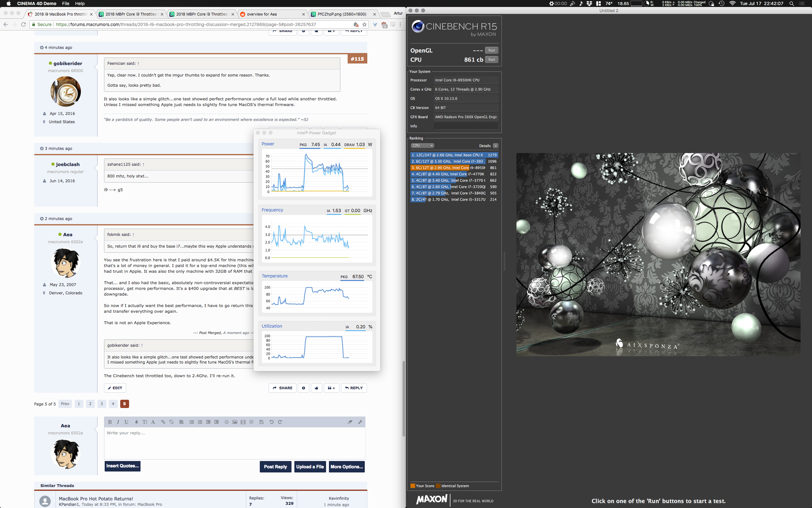Open 'MacBook Pro Hot Potato Returns!' thread

click(x=96, y=498)
